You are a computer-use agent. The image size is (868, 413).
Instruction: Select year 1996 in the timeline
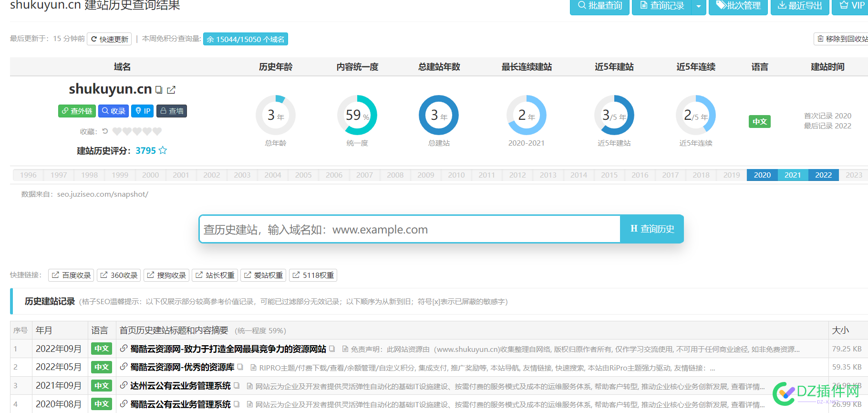click(28, 175)
